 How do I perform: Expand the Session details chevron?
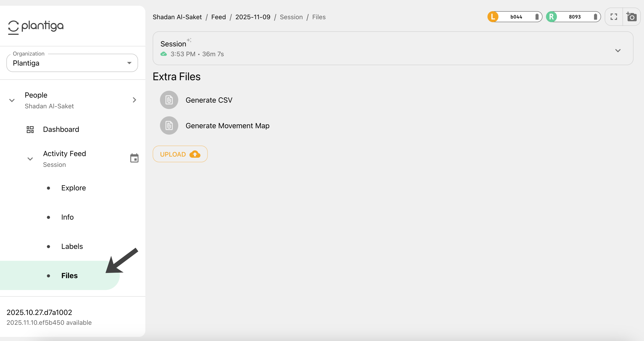tap(618, 51)
